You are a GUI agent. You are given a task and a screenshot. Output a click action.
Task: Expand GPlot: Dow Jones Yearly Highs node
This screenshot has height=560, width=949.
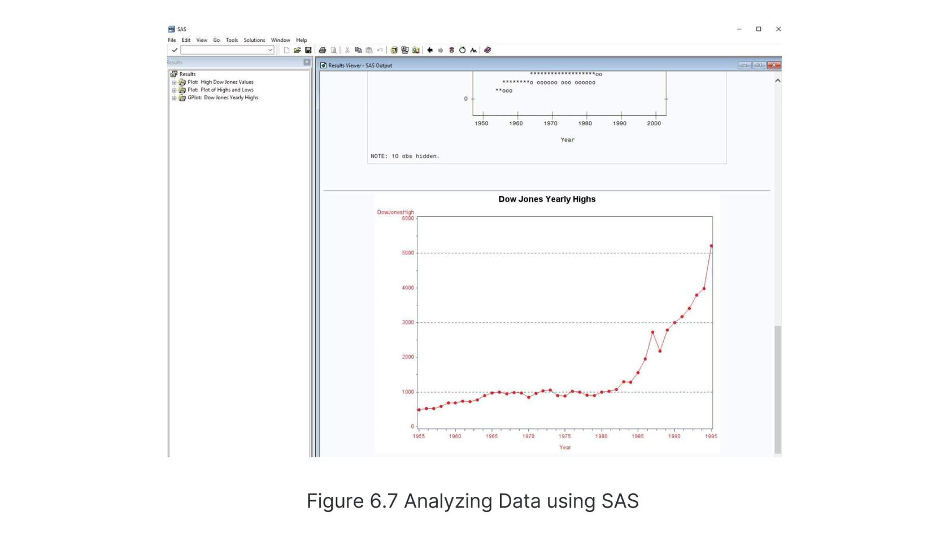point(174,98)
